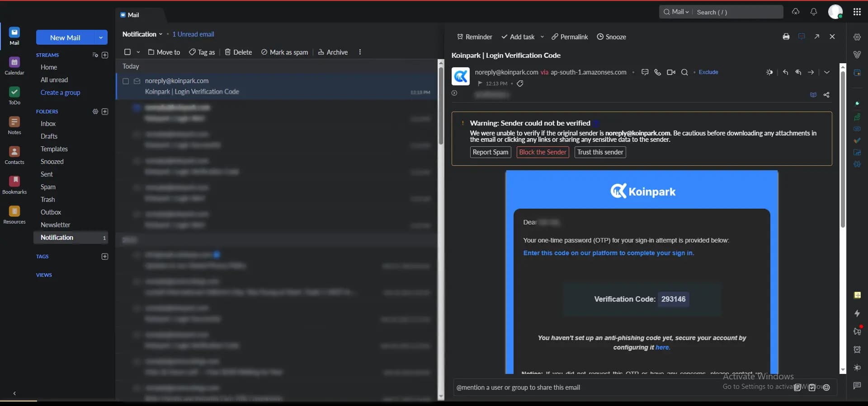Tick the select-all emails checkbox
The height and width of the screenshot is (406, 868).
pyautogui.click(x=127, y=52)
